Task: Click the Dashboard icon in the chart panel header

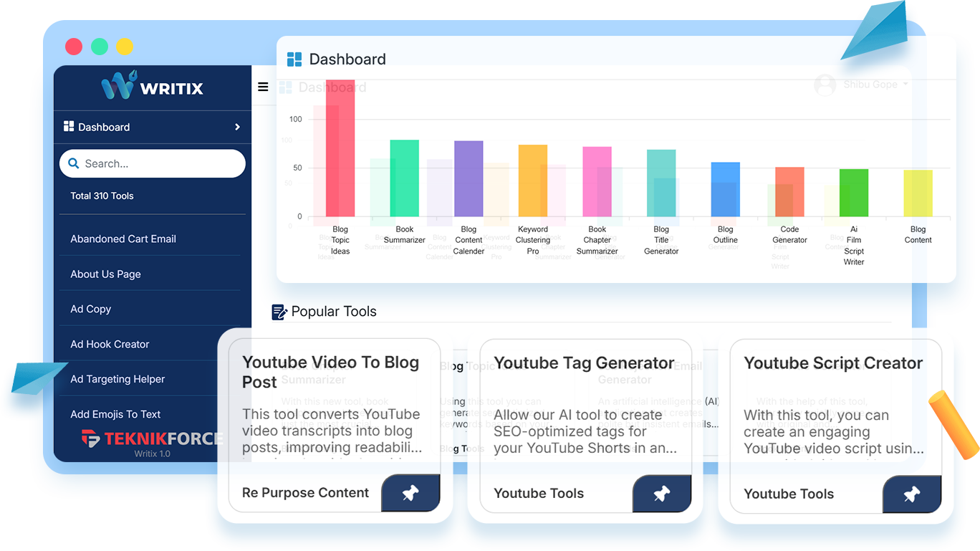Action: point(294,59)
